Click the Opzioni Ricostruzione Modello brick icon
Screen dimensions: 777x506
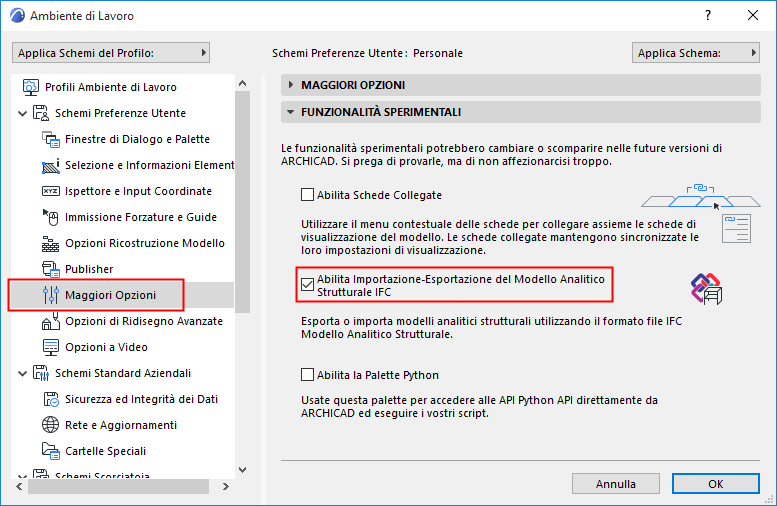click(x=51, y=243)
